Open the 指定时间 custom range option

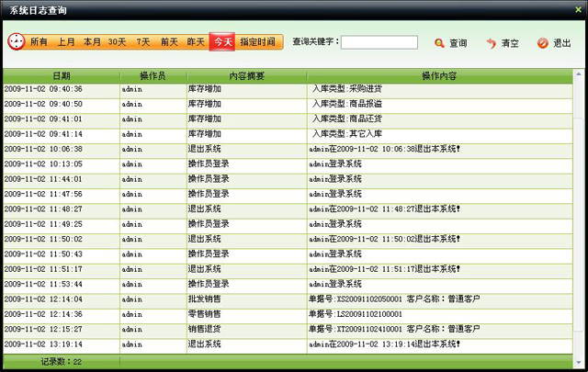coord(257,42)
